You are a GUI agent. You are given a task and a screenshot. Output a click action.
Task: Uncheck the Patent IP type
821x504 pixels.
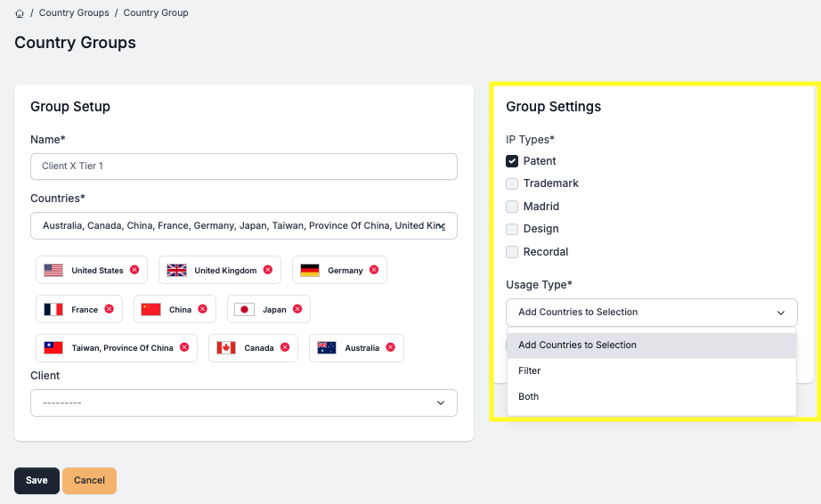[x=512, y=161]
